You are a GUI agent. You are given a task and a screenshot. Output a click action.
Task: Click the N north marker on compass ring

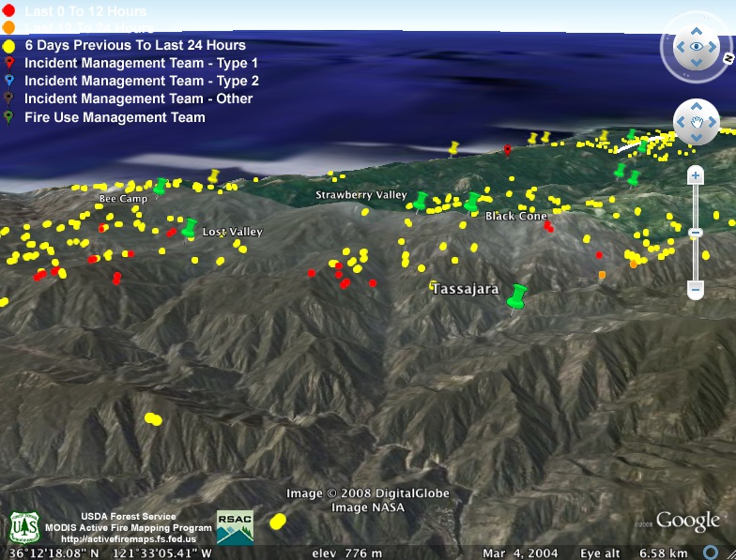pyautogui.click(x=727, y=57)
